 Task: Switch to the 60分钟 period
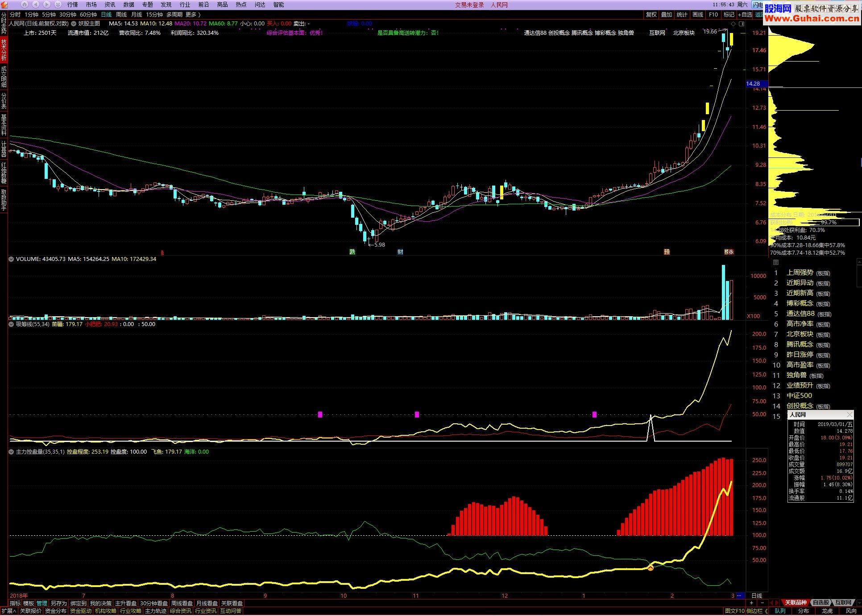point(88,15)
